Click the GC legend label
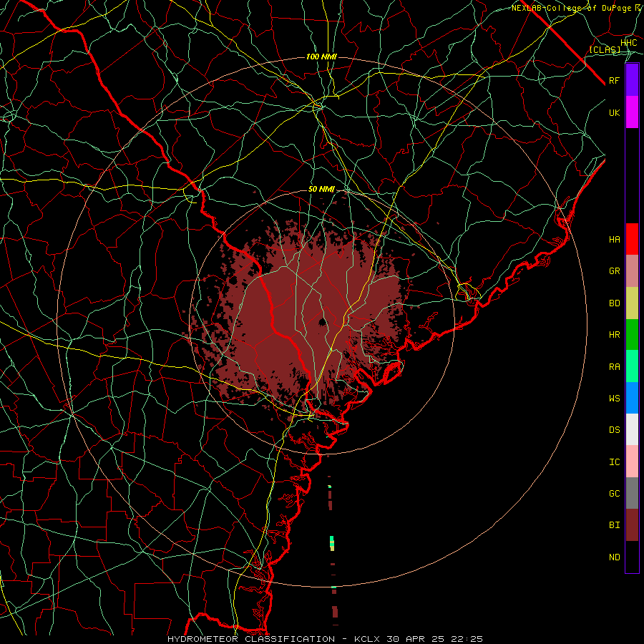This screenshot has height=644, width=644. coord(614,494)
